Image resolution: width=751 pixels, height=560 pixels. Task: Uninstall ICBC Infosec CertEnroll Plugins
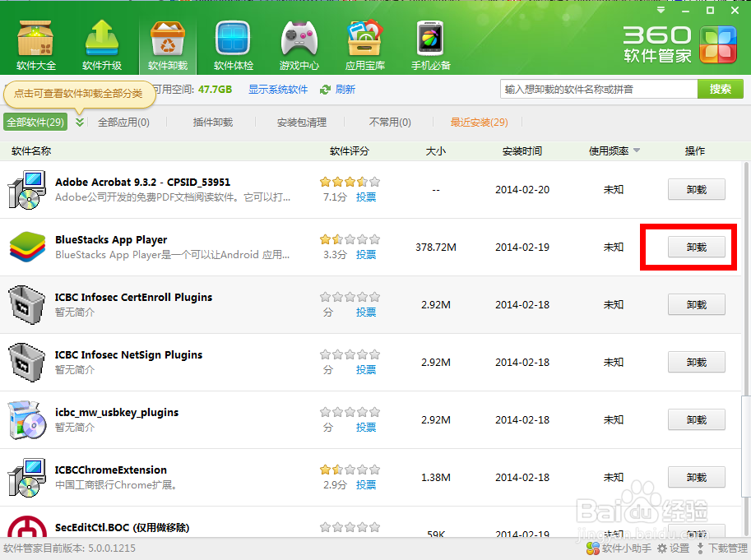pos(697,305)
